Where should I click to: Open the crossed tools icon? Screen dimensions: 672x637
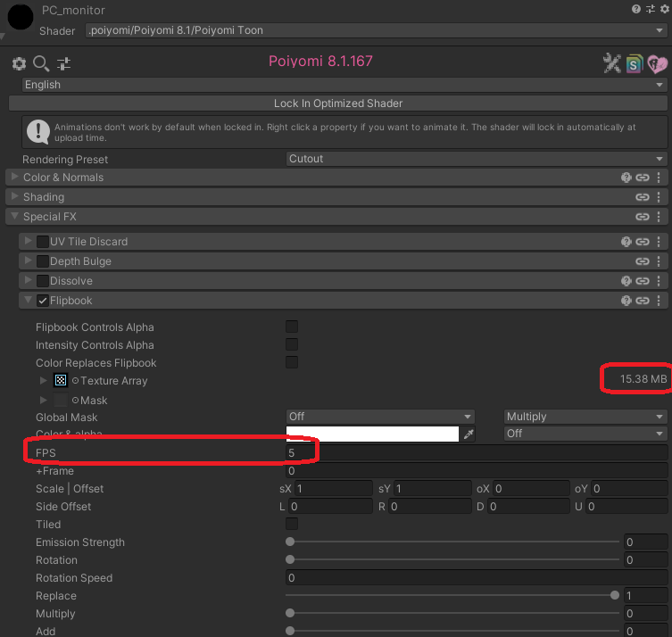click(x=612, y=63)
